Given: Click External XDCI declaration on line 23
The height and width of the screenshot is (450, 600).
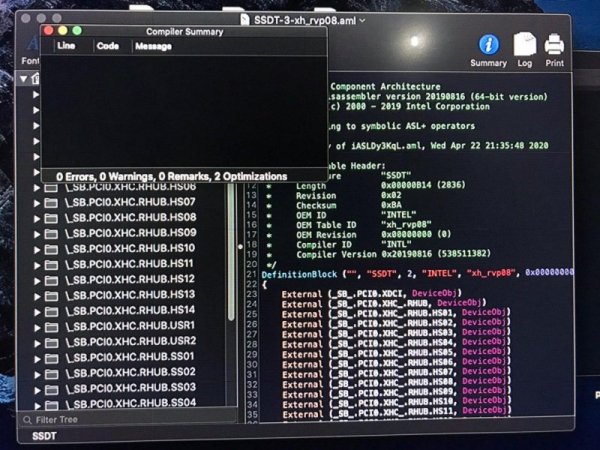Looking at the screenshot, I should click(x=372, y=294).
